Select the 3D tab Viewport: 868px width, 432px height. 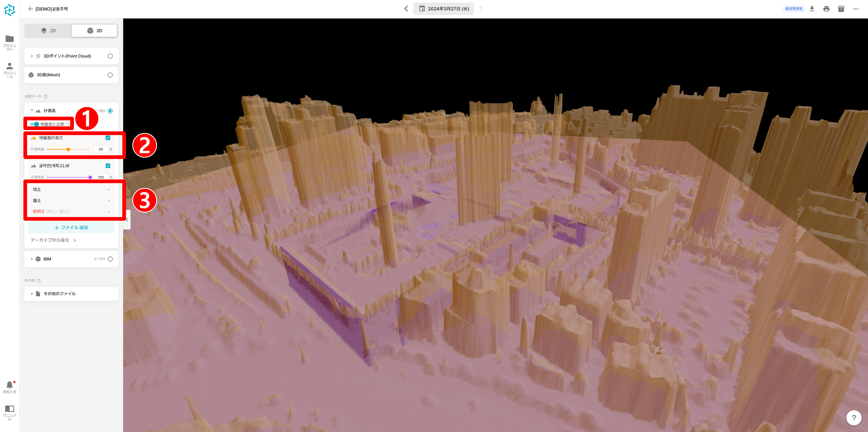point(94,31)
